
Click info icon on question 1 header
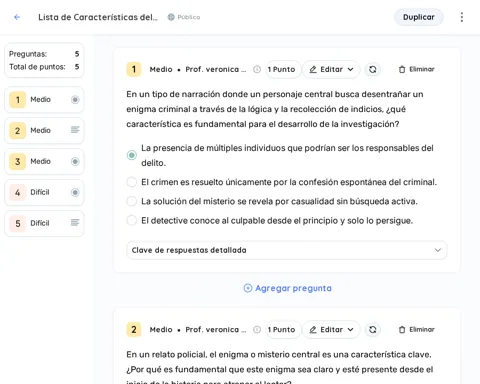257,69
